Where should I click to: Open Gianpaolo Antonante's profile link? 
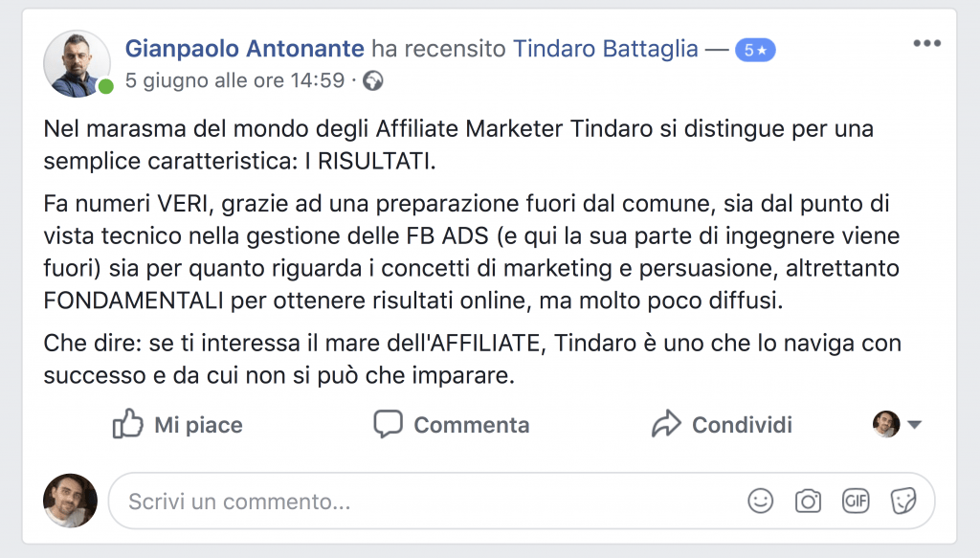[244, 48]
